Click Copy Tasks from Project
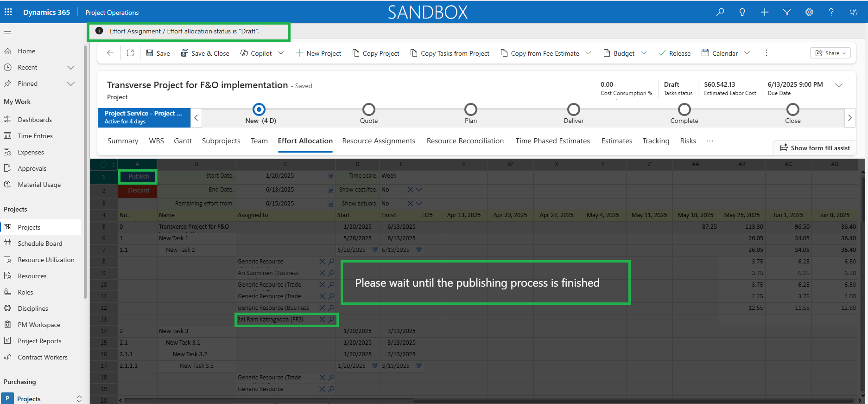The image size is (868, 404). coord(450,53)
